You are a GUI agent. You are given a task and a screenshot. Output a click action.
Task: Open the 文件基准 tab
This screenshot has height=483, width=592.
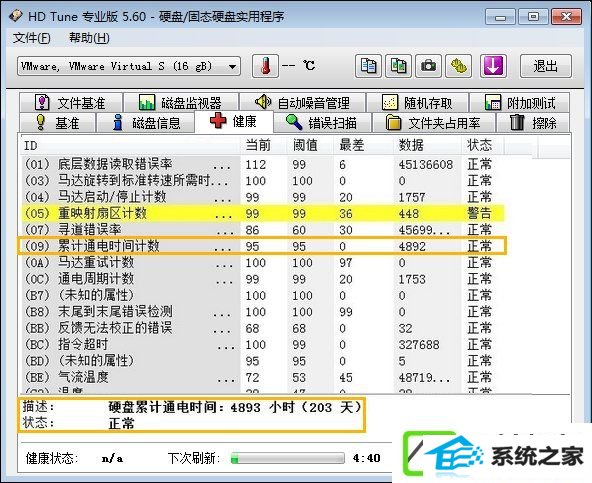pos(71,102)
